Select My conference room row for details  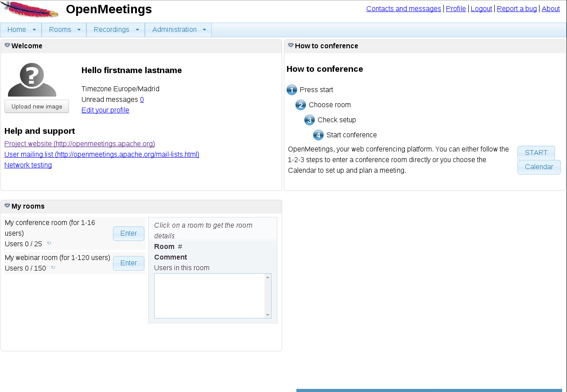pyautogui.click(x=75, y=233)
